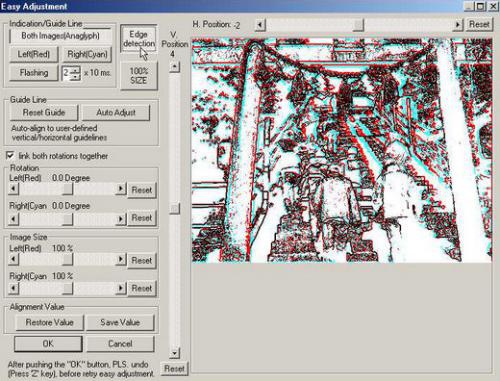Reset Right(Cyan) rotation
The height and width of the screenshot is (381, 500).
point(142,218)
